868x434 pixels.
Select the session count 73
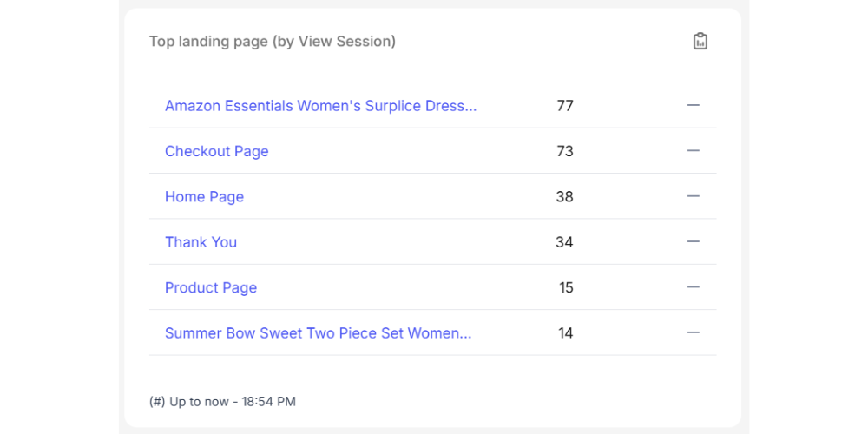[565, 151]
